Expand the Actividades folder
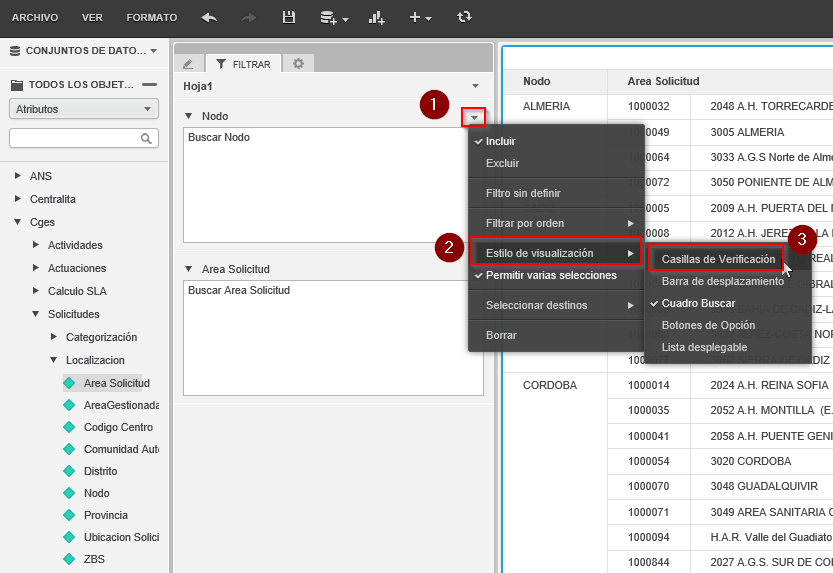This screenshot has height=573, width=833. click(x=36, y=245)
